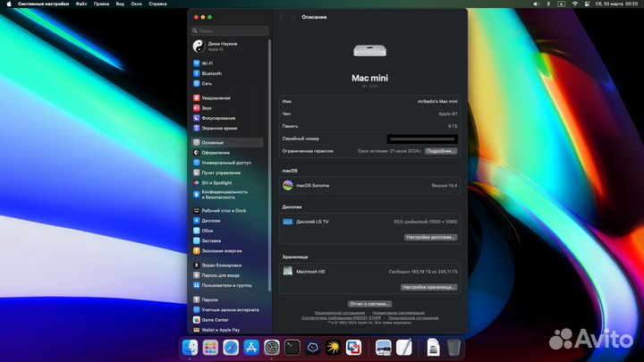Click the sidebar vertical scrollbar
Image resolution: width=644 pixels, height=362 pixels.
pos(269,164)
